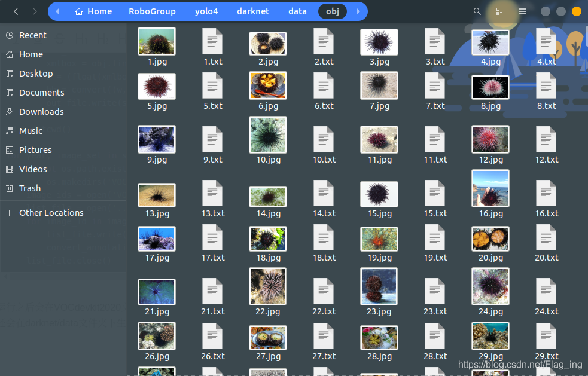The height and width of the screenshot is (376, 588).
Task: Click the right chevron after obj breadcrumb
Action: 357,11
